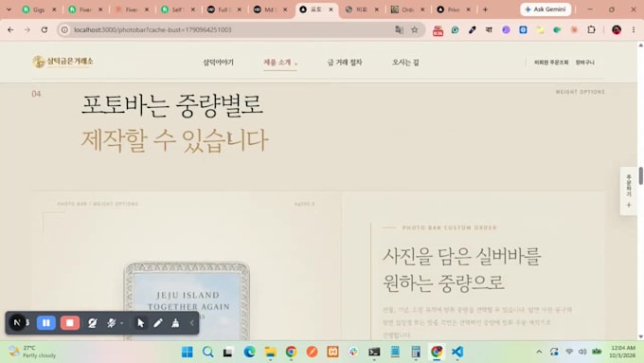Open 장바구니 cart link
The width and height of the screenshot is (644, 363).
585,63
